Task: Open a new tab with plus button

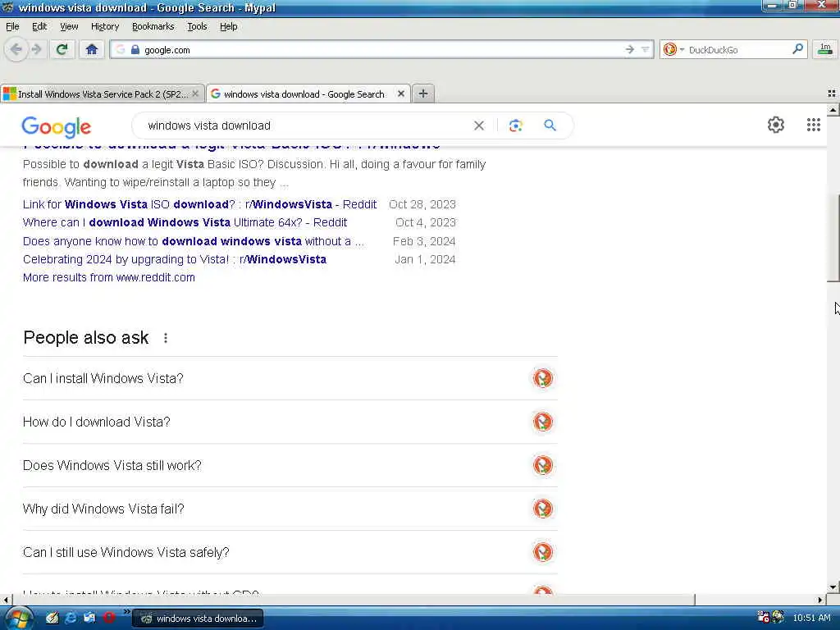Action: tap(422, 94)
